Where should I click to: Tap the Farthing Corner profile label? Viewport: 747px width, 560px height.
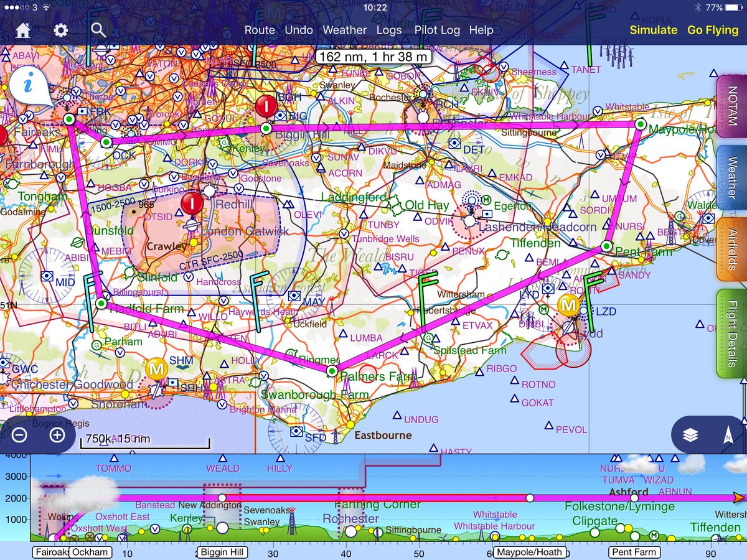pyautogui.click(x=379, y=505)
